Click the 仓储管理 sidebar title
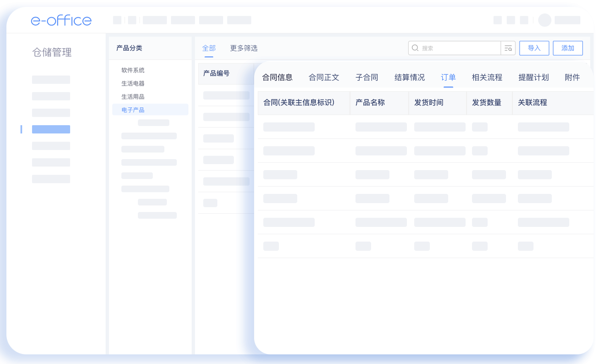600x364 pixels. click(x=52, y=52)
